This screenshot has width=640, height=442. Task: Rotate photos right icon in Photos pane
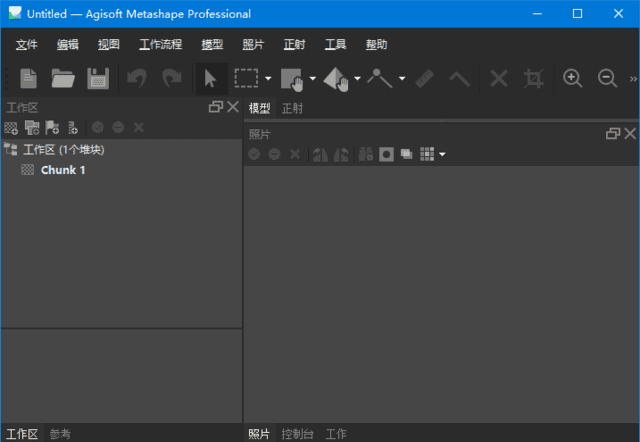[341, 154]
